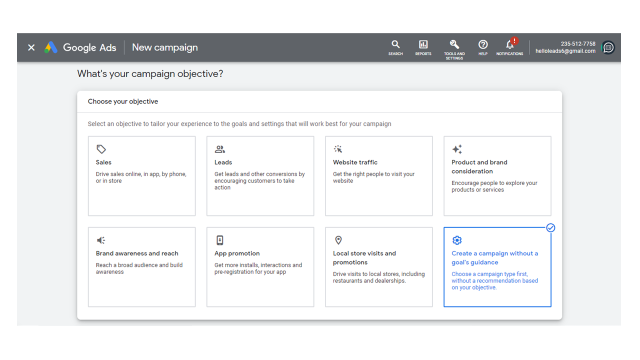The height and width of the screenshot is (360, 640).
Task: Click the Choose your objective header
Action: tap(123, 101)
